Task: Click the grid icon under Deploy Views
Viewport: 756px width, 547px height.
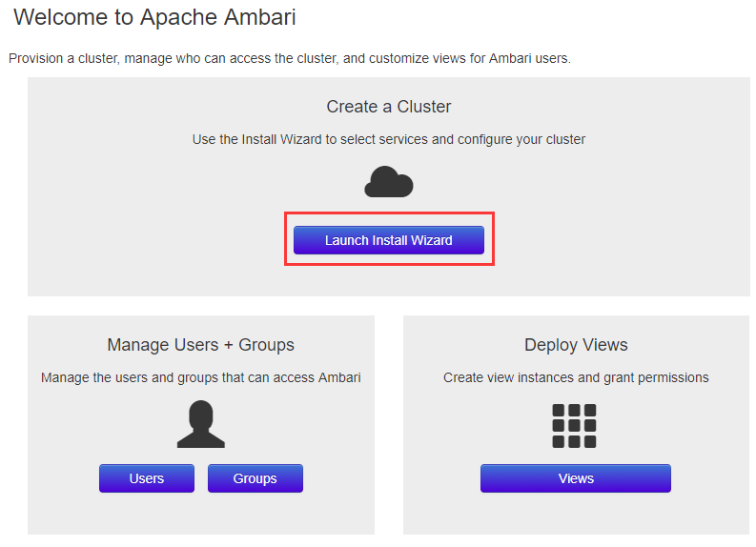Action: click(x=574, y=426)
